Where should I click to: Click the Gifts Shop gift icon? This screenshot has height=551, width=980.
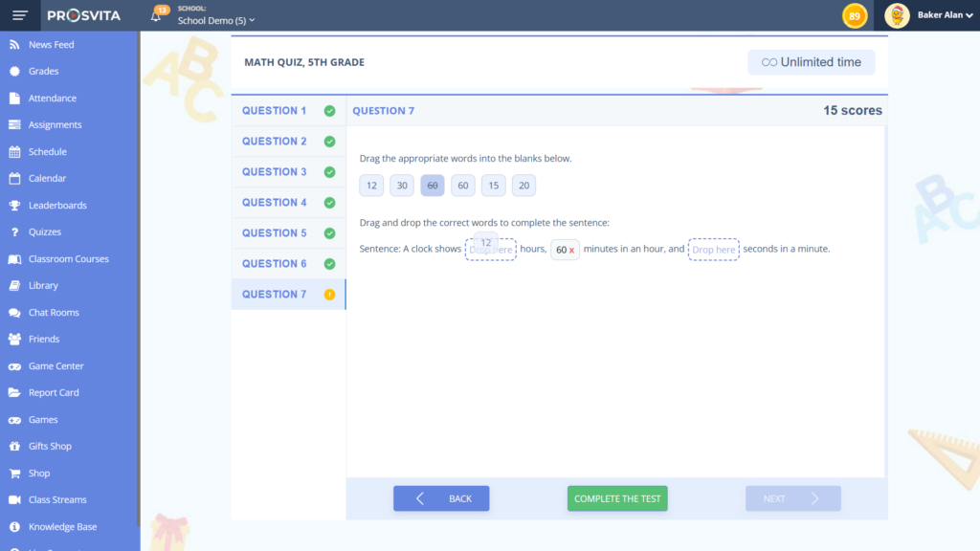coord(14,447)
